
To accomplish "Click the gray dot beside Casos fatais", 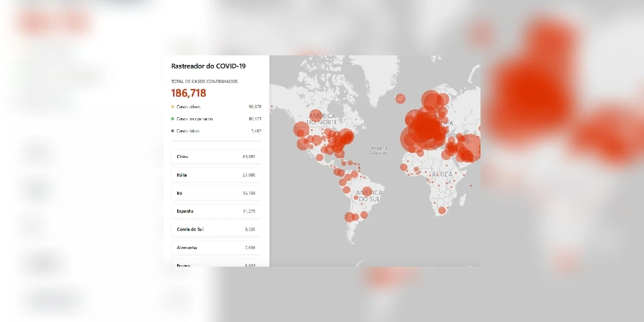I will [173, 131].
